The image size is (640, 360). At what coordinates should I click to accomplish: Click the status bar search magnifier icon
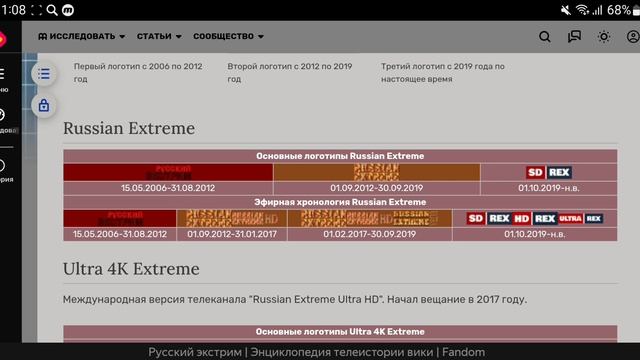(x=52, y=10)
